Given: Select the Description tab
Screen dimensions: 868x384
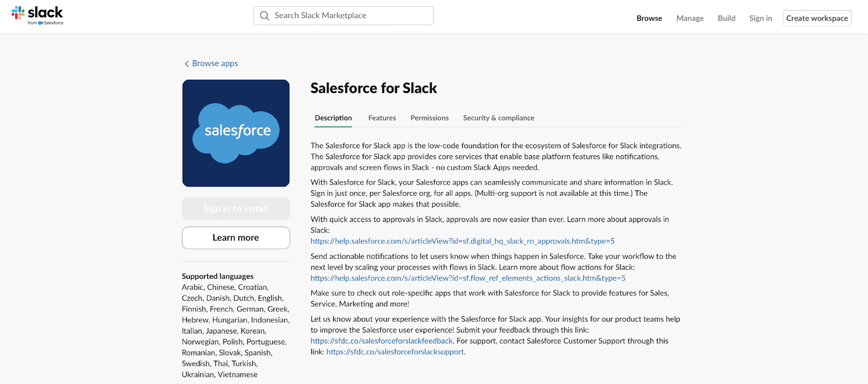Looking at the screenshot, I should pos(333,118).
